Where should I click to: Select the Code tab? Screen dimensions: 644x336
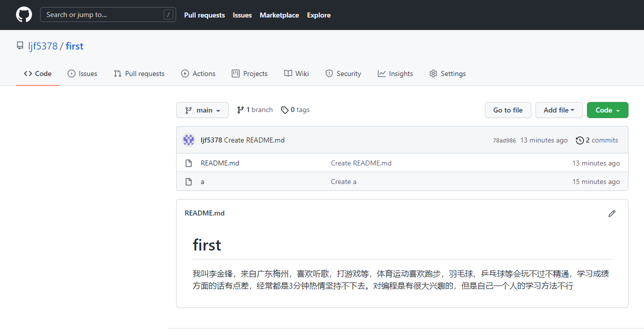click(x=38, y=73)
